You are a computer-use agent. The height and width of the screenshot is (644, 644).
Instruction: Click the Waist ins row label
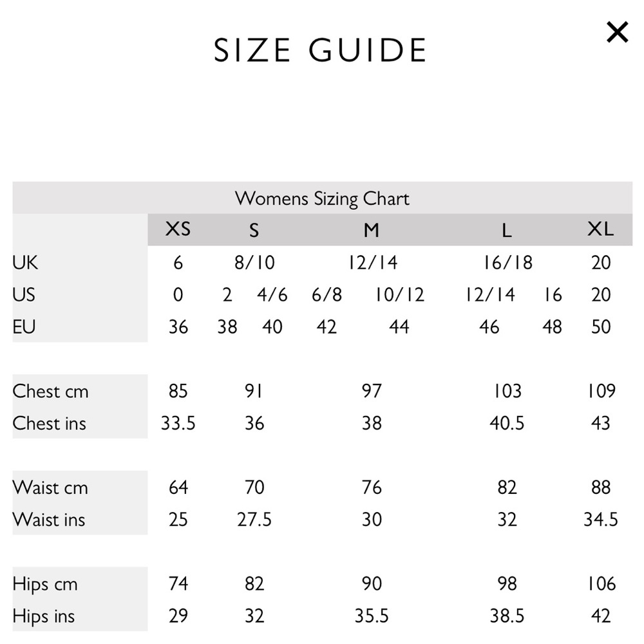(49, 520)
